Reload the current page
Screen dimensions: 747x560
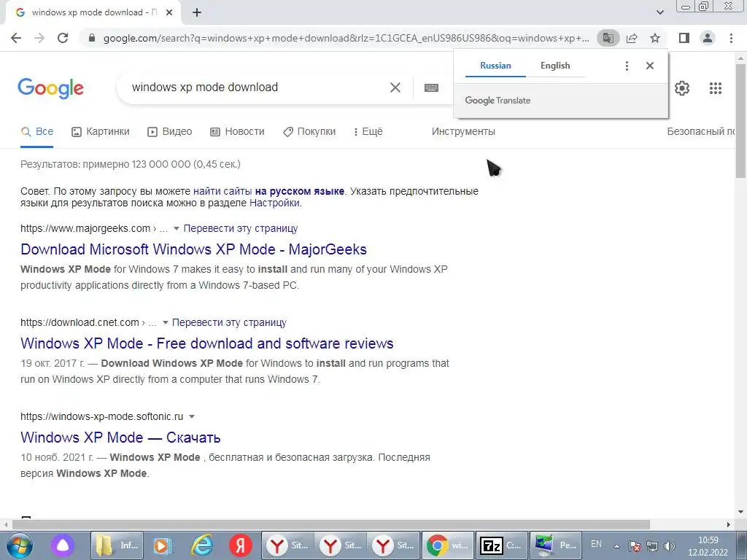63,38
